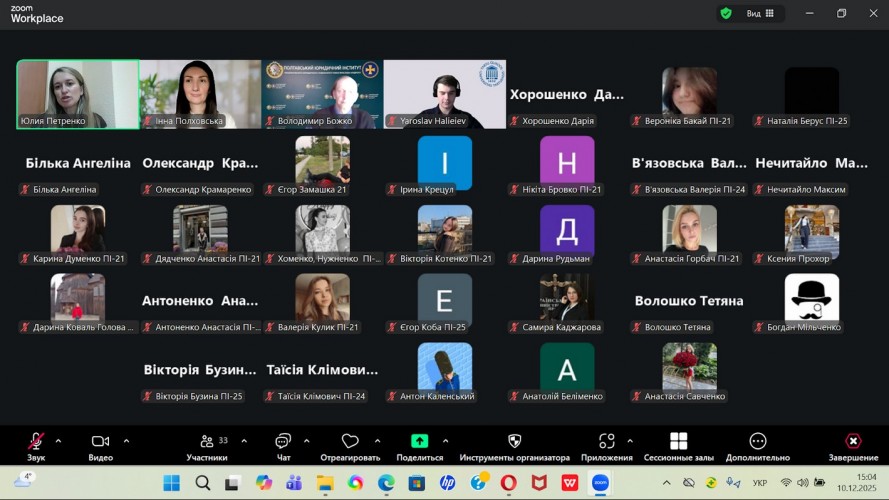Viewport: 889px width, 500px height.
Task: Click the green encryption shield icon
Action: coord(726,13)
